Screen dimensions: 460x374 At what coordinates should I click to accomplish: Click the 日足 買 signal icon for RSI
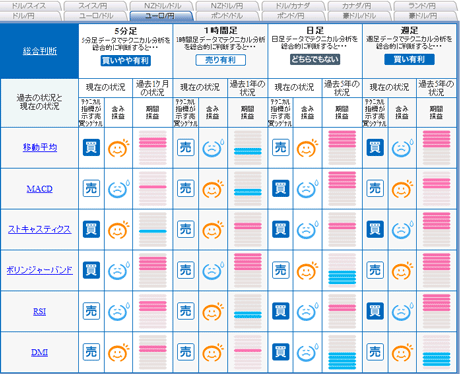click(281, 311)
